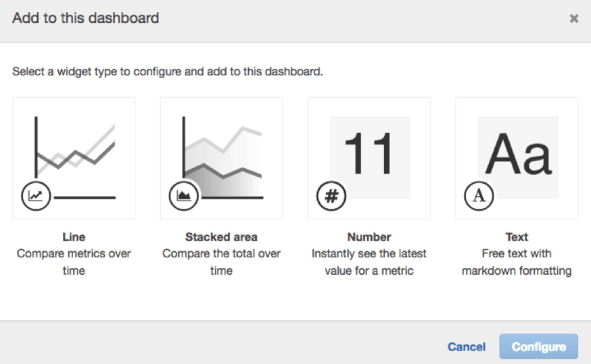Viewport: 591px width, 364px height.
Task: Click the circular line chart badge icon
Action: (x=37, y=196)
